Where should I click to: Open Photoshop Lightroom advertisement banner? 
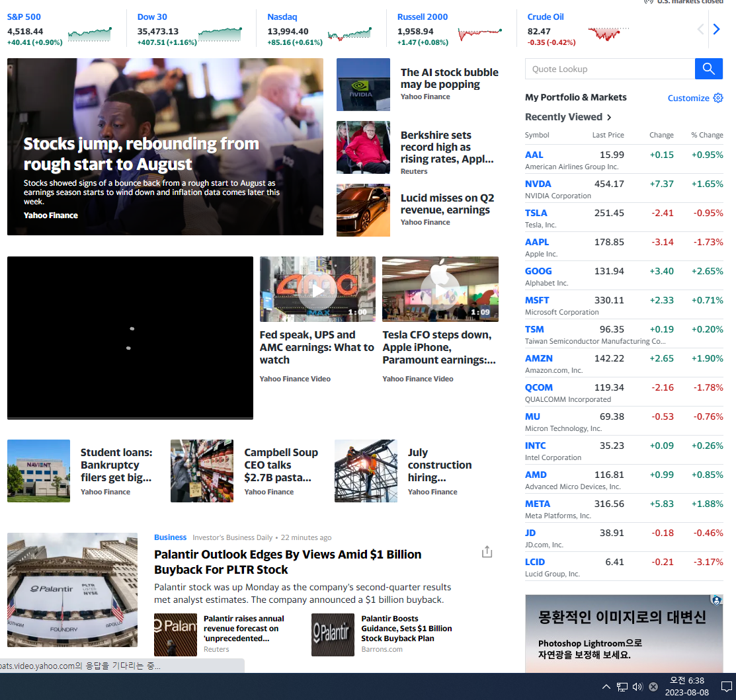tap(624, 634)
